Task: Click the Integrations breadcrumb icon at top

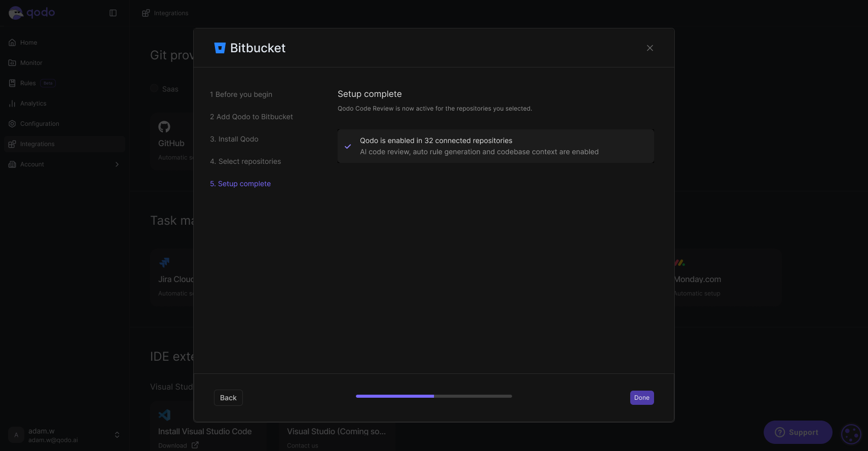Action: click(x=146, y=13)
